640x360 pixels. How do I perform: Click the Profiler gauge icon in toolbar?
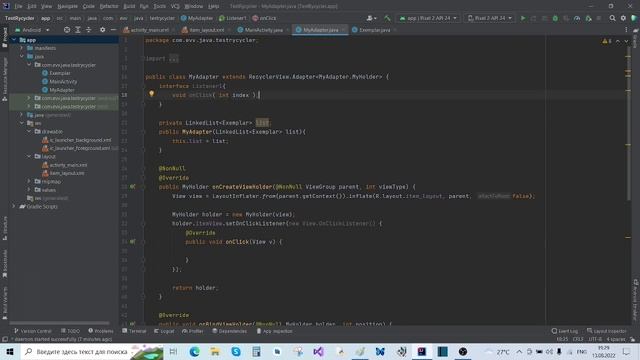coord(577,18)
